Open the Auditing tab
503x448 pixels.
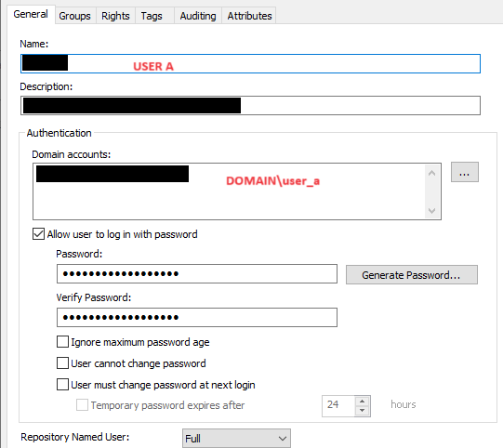coord(198,16)
